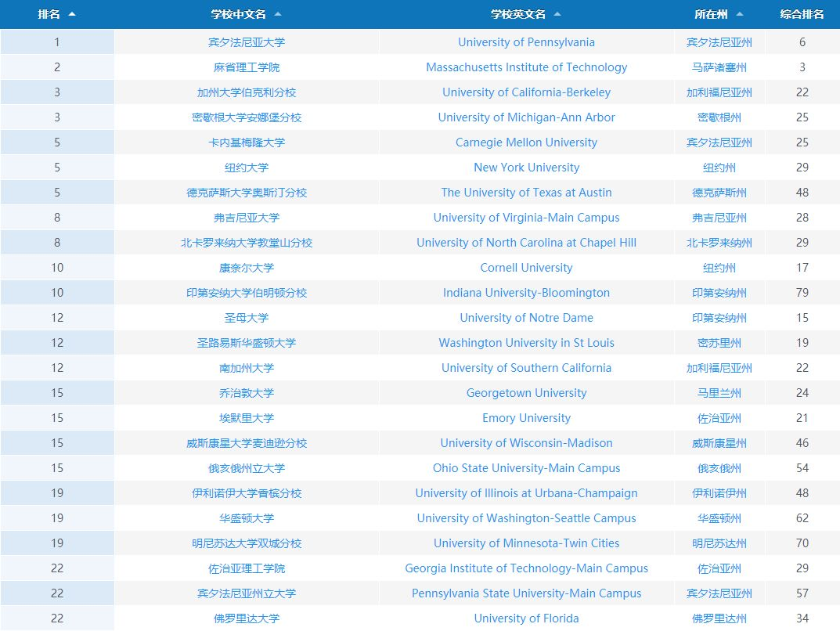Click sort arrow beside 学校英文名 header
840x631 pixels.
[x=557, y=14]
